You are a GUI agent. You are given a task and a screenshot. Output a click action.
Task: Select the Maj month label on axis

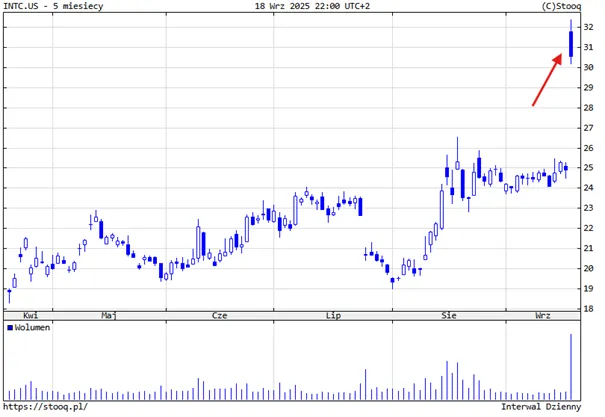tap(109, 316)
